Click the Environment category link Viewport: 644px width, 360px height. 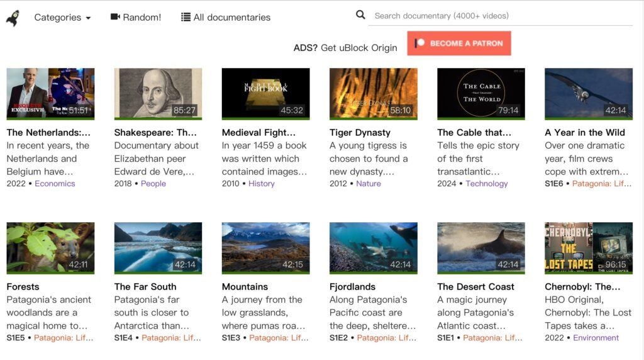click(x=596, y=338)
